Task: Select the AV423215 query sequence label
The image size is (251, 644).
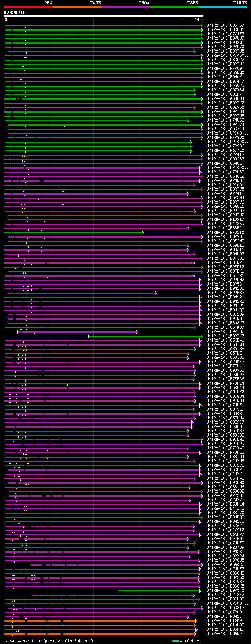Action: pyautogui.click(x=15, y=13)
